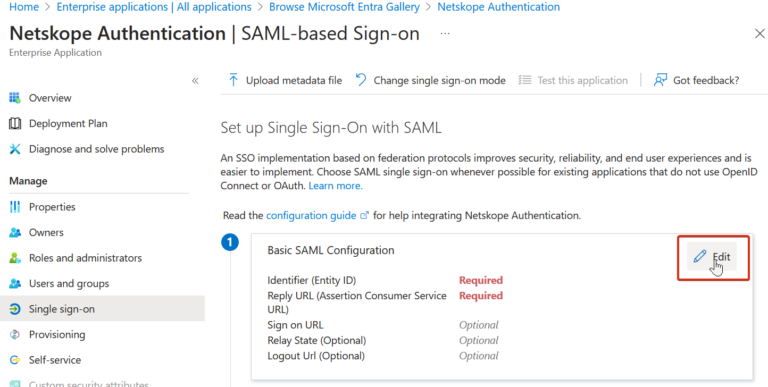The height and width of the screenshot is (387, 768).
Task: Navigate to Browse Microsoft Entra Gallery breadcrumb
Action: click(344, 7)
